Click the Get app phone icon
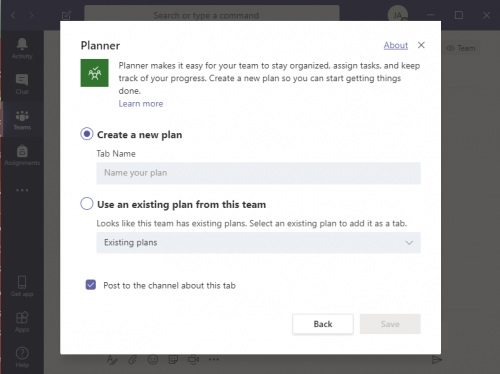This screenshot has width=500, height=374. coord(22,282)
